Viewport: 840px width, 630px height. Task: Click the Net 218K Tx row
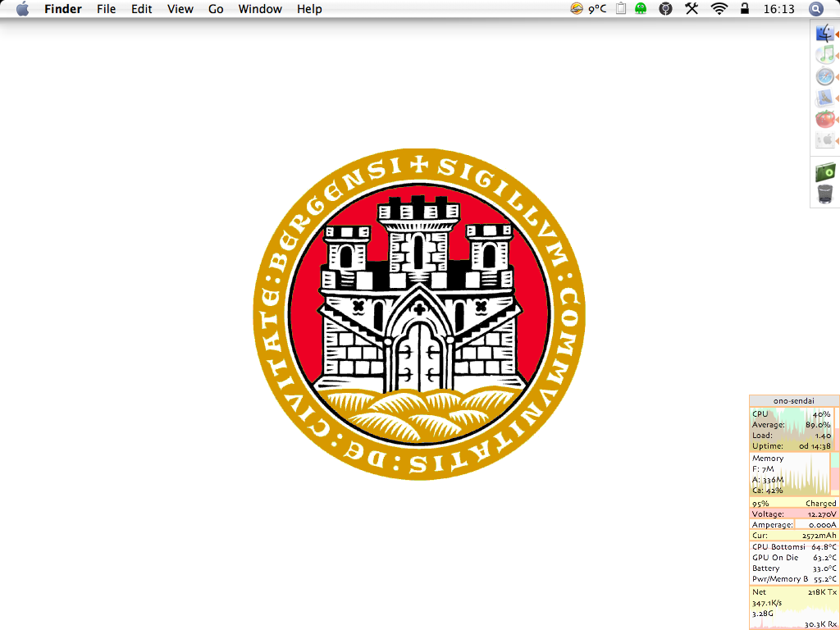[x=794, y=592]
